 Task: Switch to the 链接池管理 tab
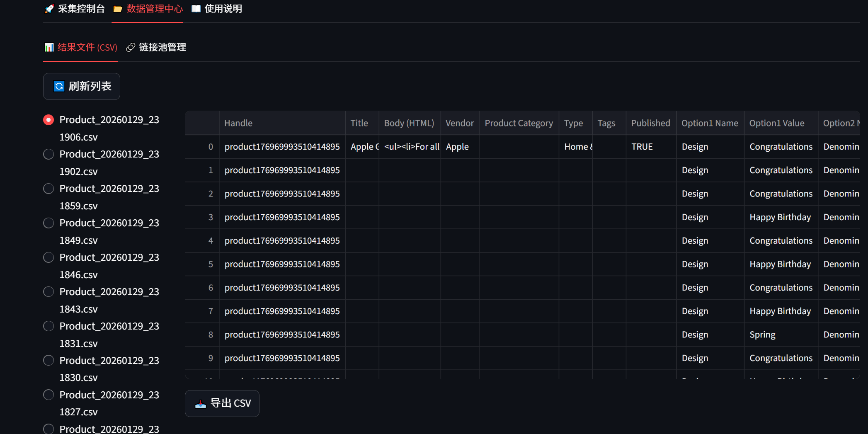[162, 47]
